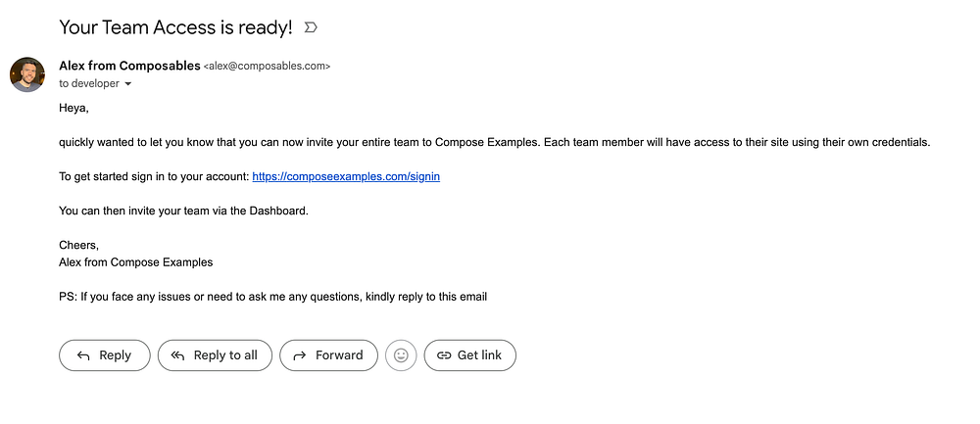The image size is (980, 424).
Task: Add an emoji reaction to the email
Action: tap(401, 355)
